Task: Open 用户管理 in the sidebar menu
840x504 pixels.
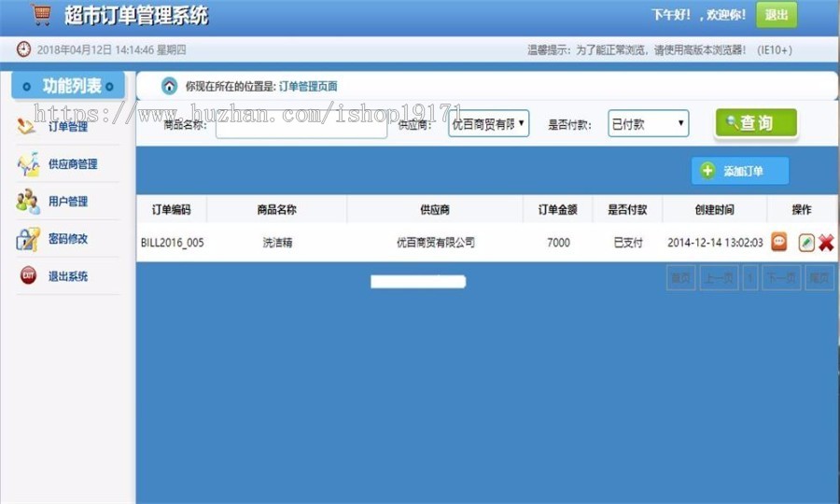Action: point(67,202)
